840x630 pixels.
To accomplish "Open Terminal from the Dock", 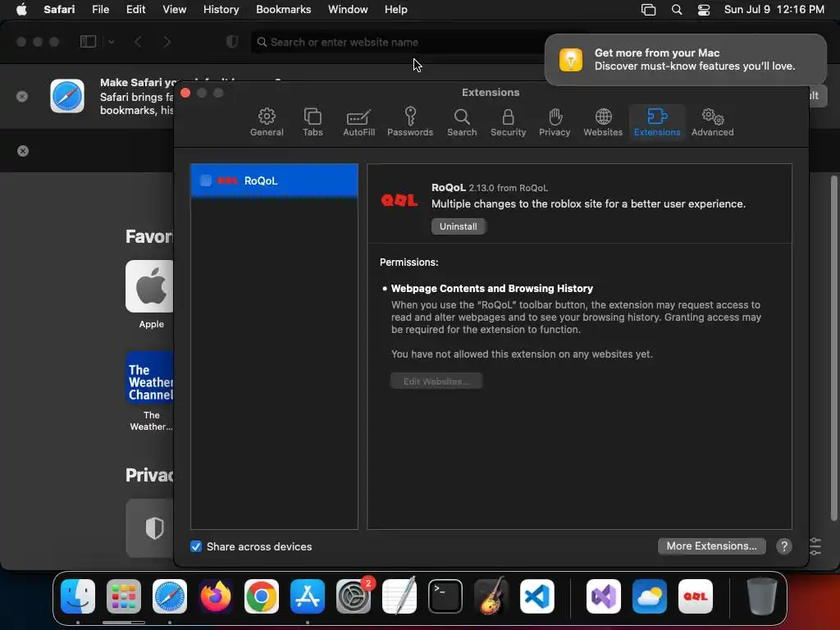I will pos(445,596).
